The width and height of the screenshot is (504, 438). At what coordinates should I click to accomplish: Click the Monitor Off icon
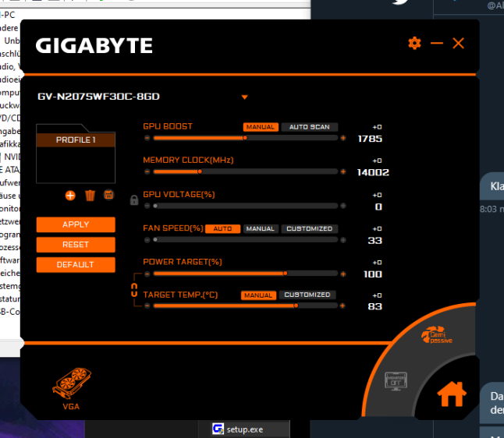tap(396, 381)
